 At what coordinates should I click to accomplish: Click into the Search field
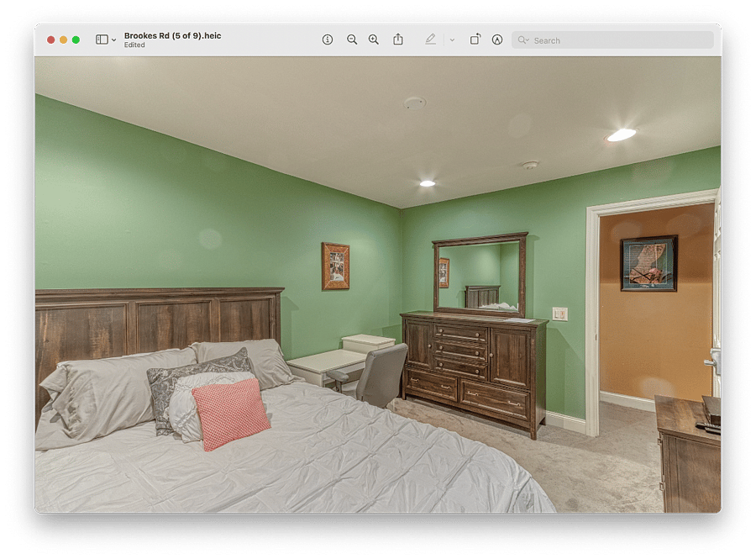pos(612,40)
